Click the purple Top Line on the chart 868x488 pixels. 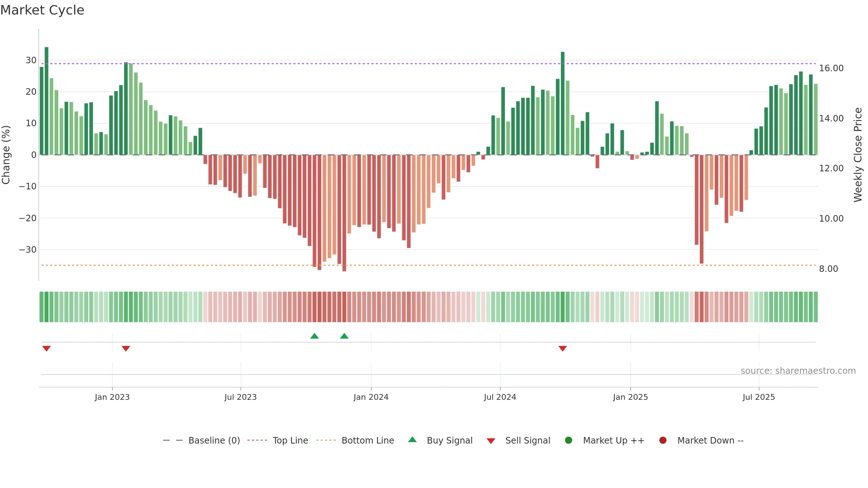(429, 64)
